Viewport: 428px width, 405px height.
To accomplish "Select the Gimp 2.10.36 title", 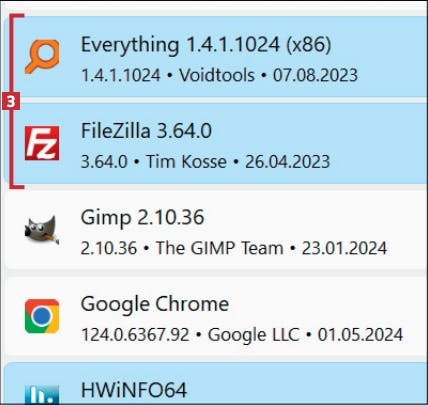I will (x=142, y=218).
